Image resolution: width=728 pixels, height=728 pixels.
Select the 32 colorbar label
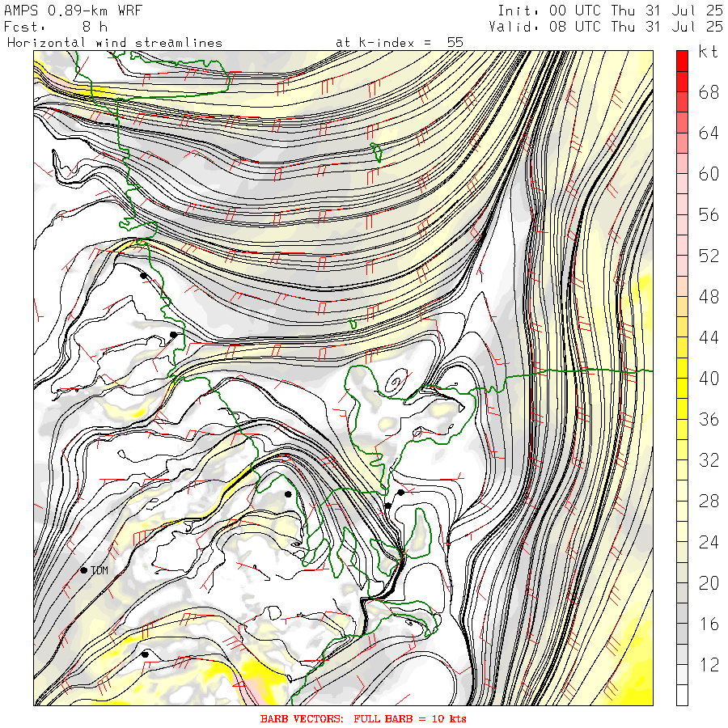(x=709, y=460)
